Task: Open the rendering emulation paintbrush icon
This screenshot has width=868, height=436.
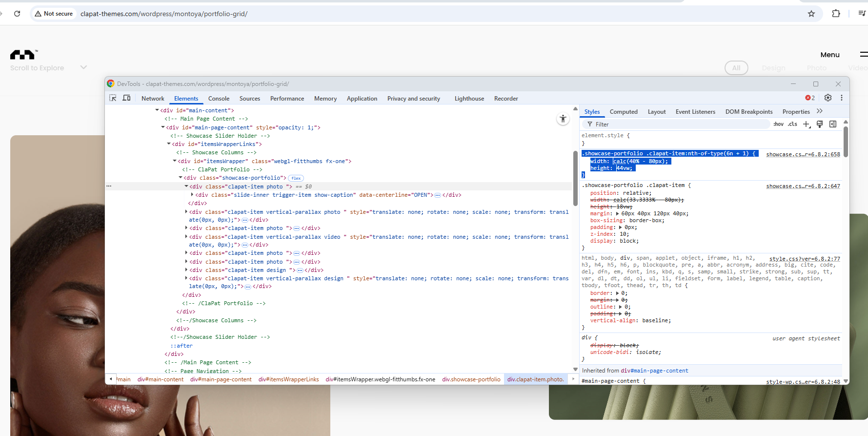Action: (x=820, y=124)
